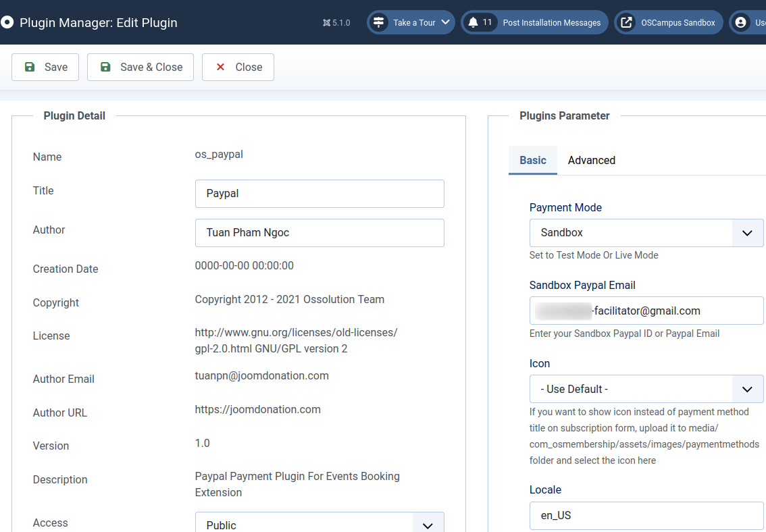The image size is (766, 532).
Task: Click the version value 1.0
Action: click(202, 443)
